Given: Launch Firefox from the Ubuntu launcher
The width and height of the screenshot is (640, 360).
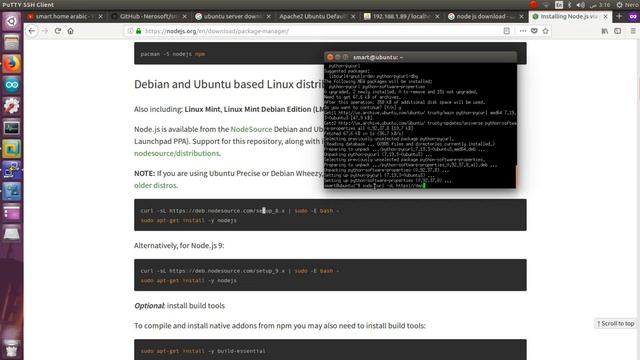Looking at the screenshot, I should [11, 64].
